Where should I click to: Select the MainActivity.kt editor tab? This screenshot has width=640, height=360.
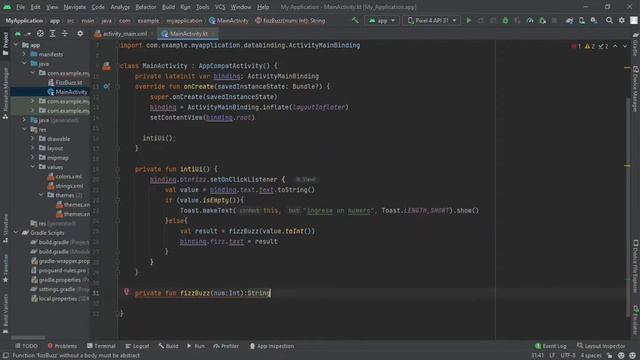[188, 34]
